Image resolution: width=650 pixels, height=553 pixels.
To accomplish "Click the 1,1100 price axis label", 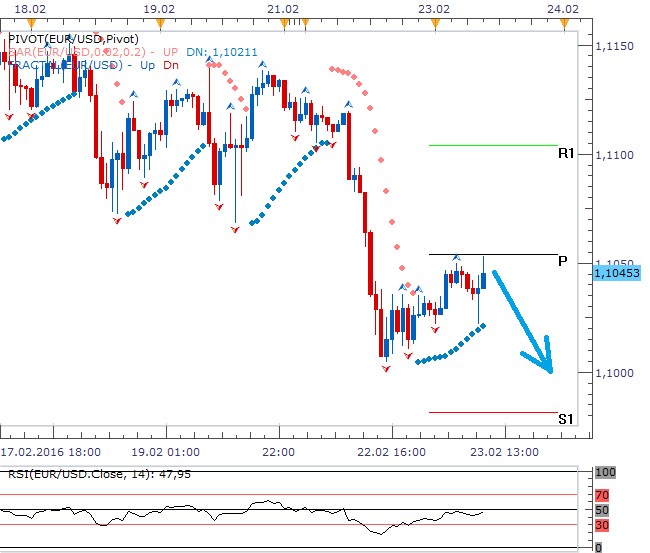I will click(x=613, y=155).
